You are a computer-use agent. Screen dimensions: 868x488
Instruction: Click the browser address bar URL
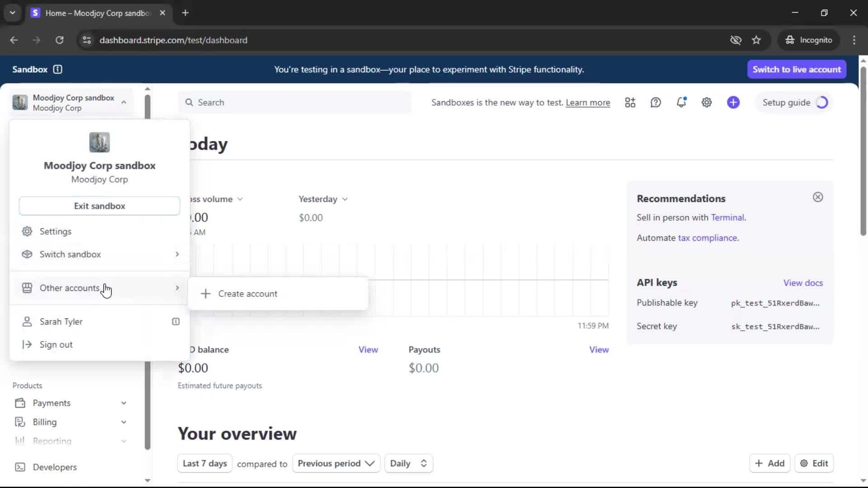174,40
